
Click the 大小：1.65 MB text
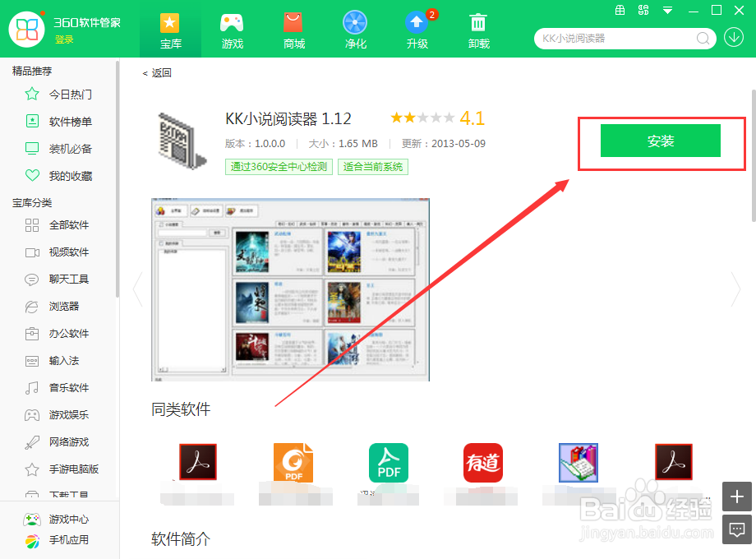click(343, 144)
